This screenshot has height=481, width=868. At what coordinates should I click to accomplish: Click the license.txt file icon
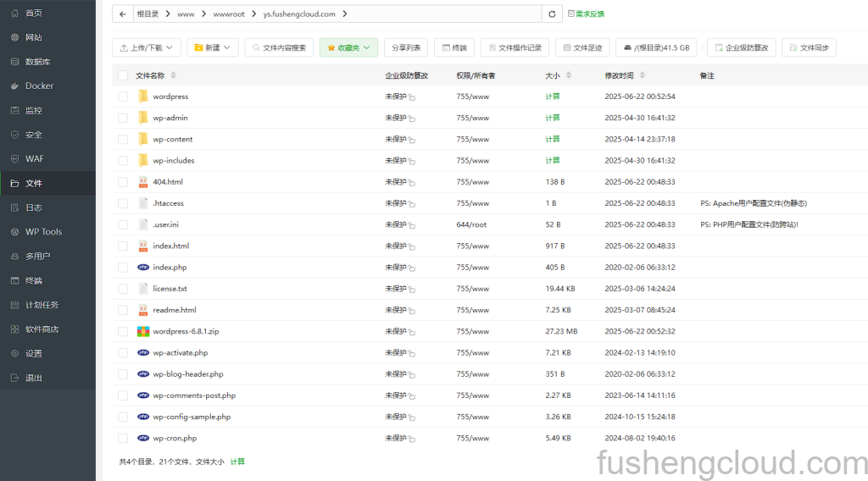click(x=142, y=289)
